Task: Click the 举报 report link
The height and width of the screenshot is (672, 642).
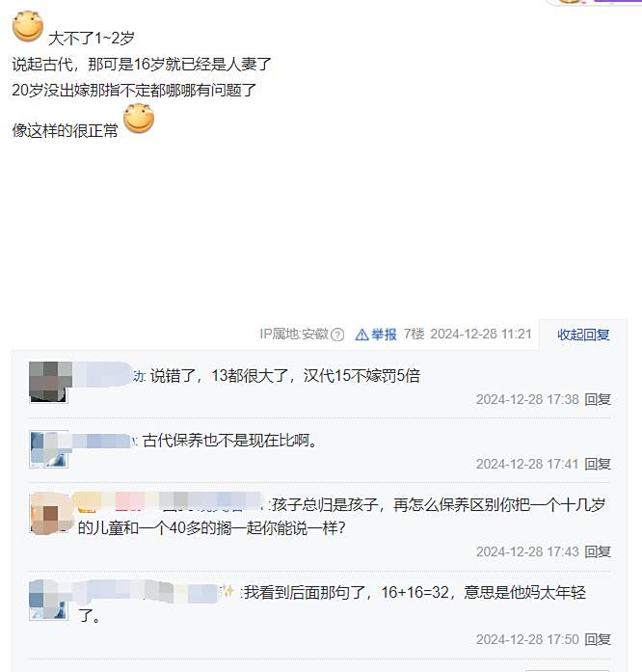Action: point(384,335)
